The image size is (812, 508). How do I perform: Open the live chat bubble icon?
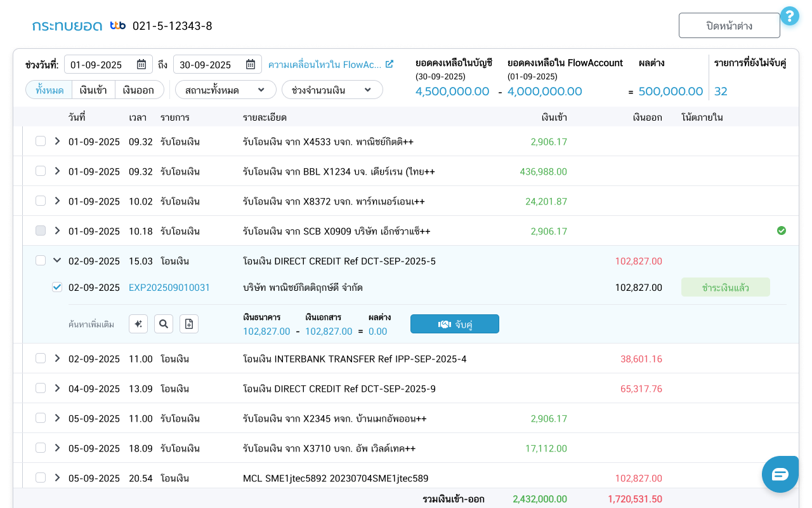780,474
